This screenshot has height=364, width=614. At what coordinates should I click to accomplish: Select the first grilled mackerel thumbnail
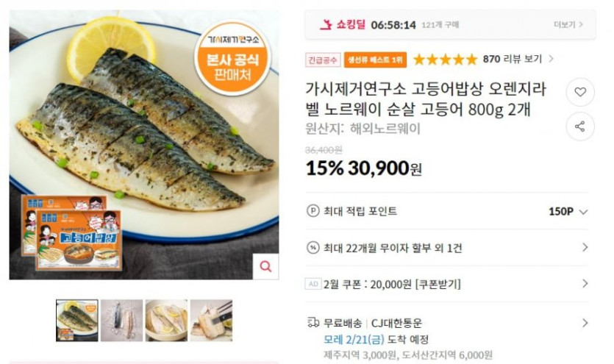tap(76, 321)
